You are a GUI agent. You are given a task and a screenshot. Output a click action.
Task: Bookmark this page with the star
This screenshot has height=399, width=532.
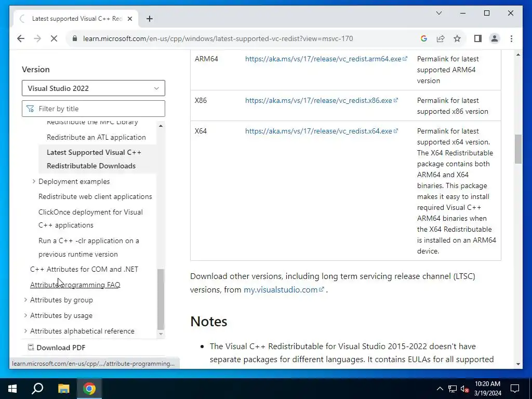coord(457,38)
